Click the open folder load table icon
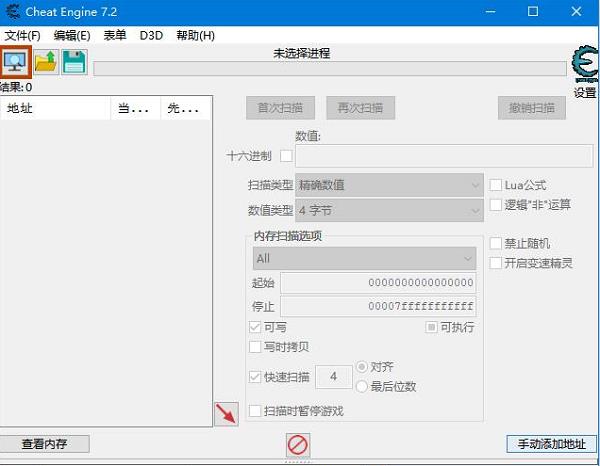600x466 pixels. [x=46, y=62]
